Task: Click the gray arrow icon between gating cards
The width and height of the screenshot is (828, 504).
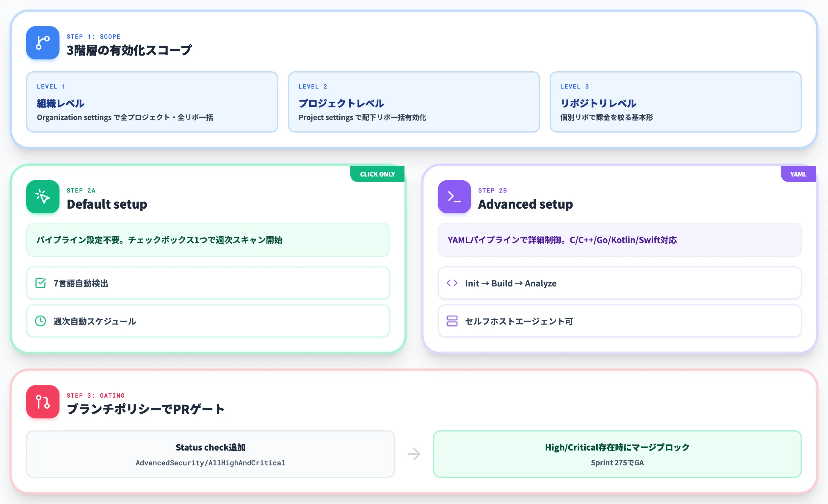Action: click(414, 454)
